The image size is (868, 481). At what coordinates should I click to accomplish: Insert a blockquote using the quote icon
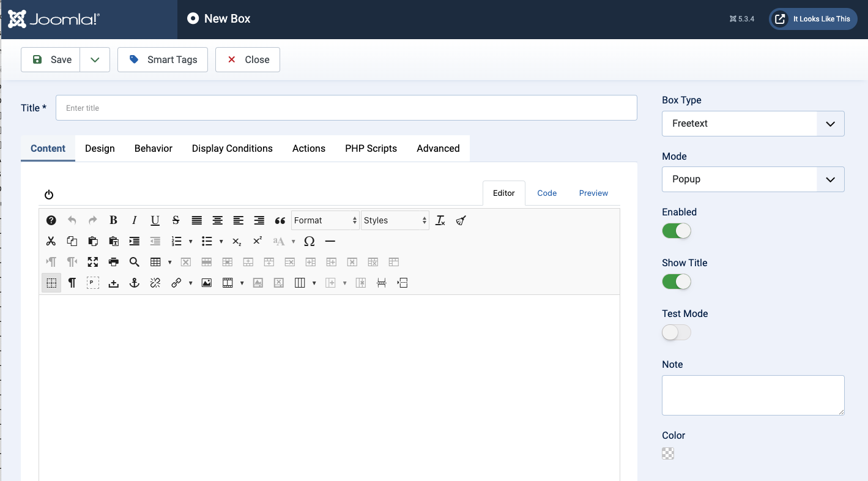(x=280, y=220)
